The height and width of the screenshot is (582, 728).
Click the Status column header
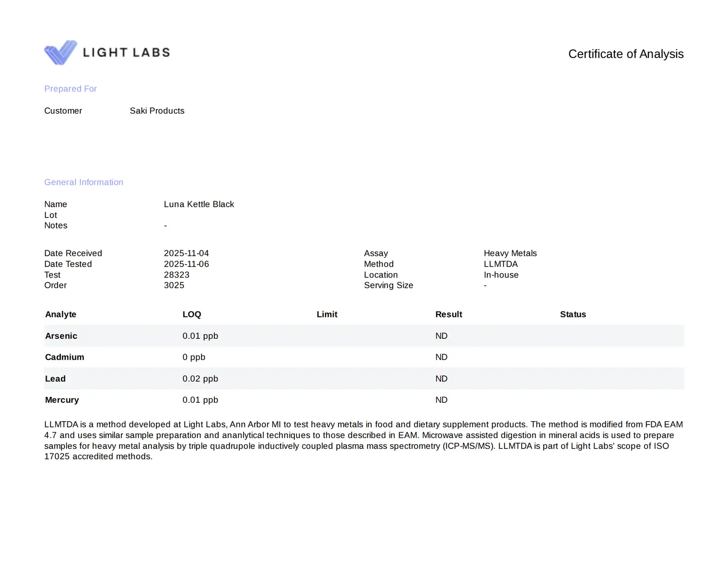573,314
